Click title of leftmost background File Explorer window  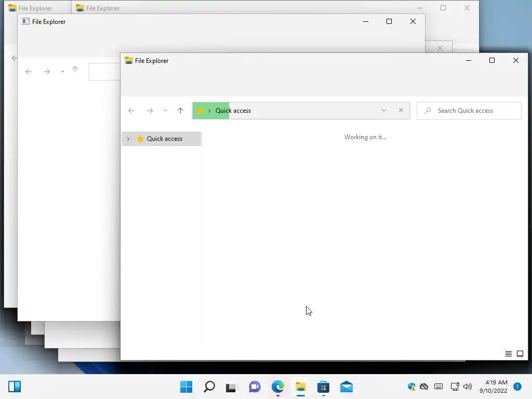pos(35,8)
